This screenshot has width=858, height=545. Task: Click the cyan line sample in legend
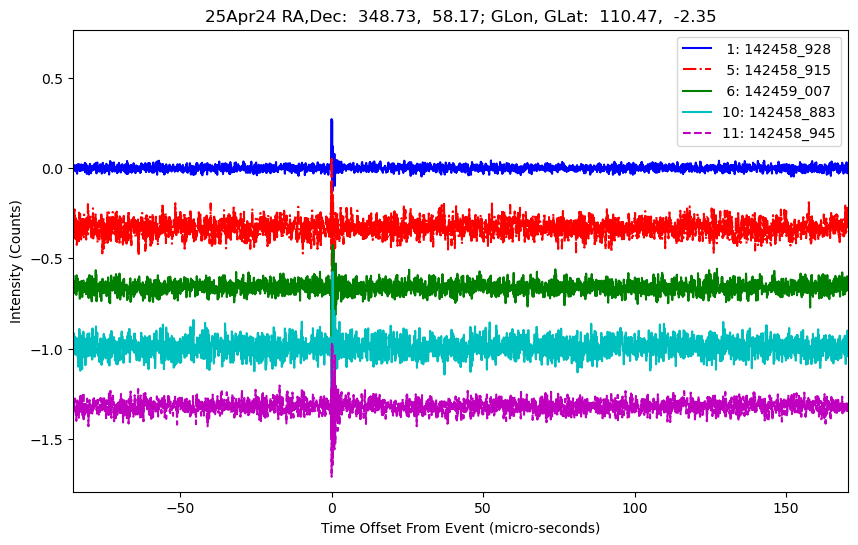[x=697, y=112]
